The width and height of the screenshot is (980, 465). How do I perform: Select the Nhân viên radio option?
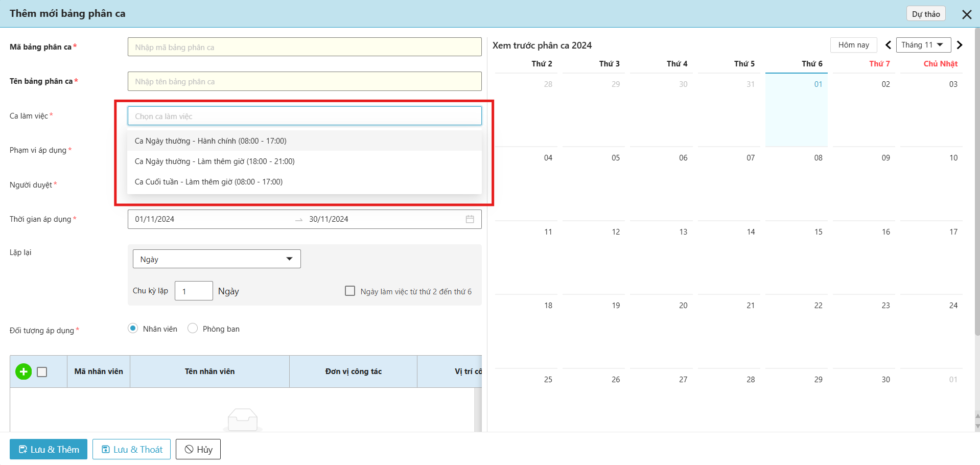click(x=133, y=328)
